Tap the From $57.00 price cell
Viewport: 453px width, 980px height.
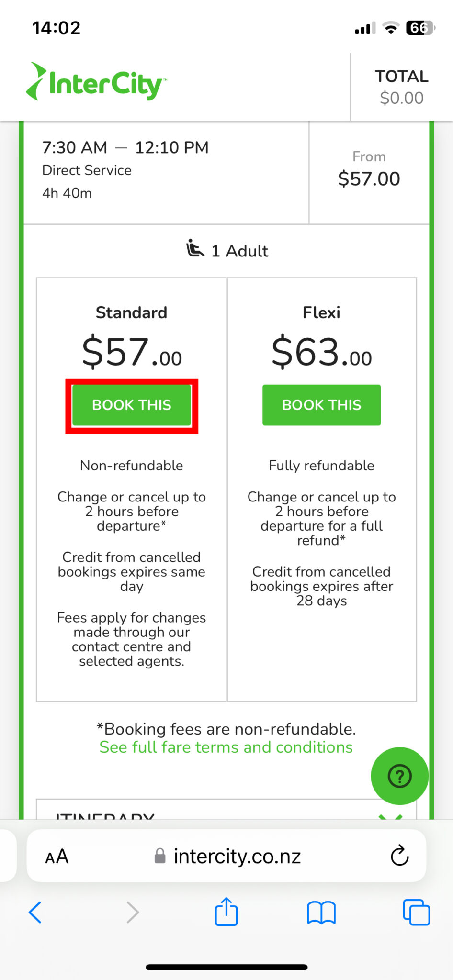369,170
